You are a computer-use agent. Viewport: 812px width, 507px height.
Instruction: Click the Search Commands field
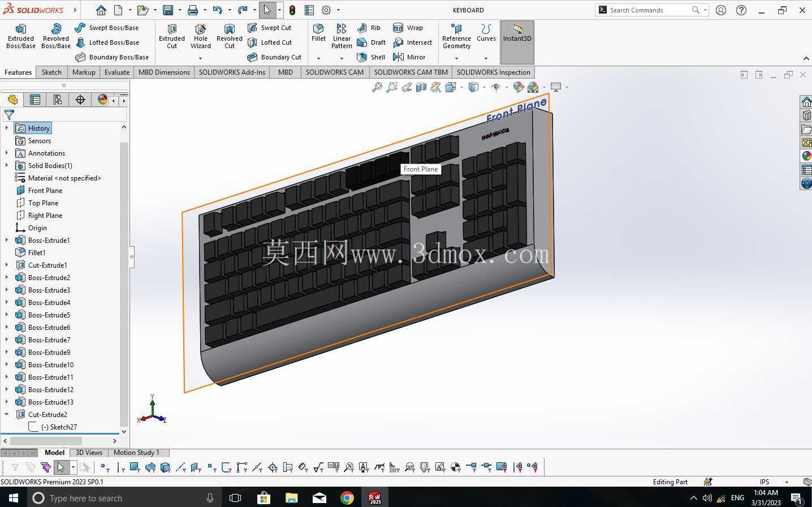652,10
